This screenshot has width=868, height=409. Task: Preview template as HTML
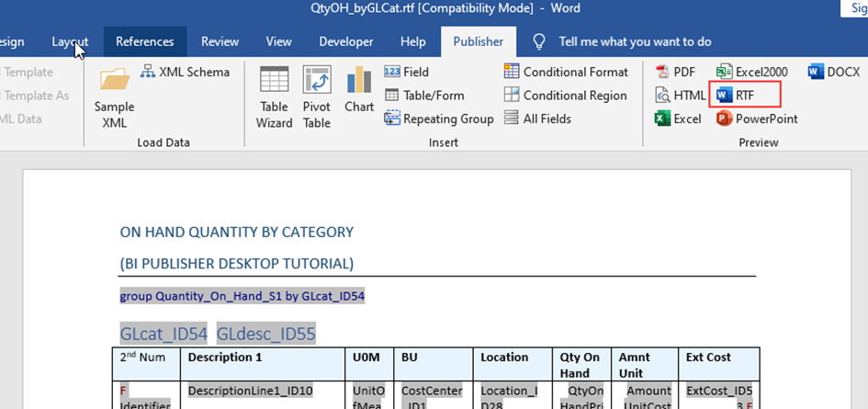pyautogui.click(x=681, y=96)
